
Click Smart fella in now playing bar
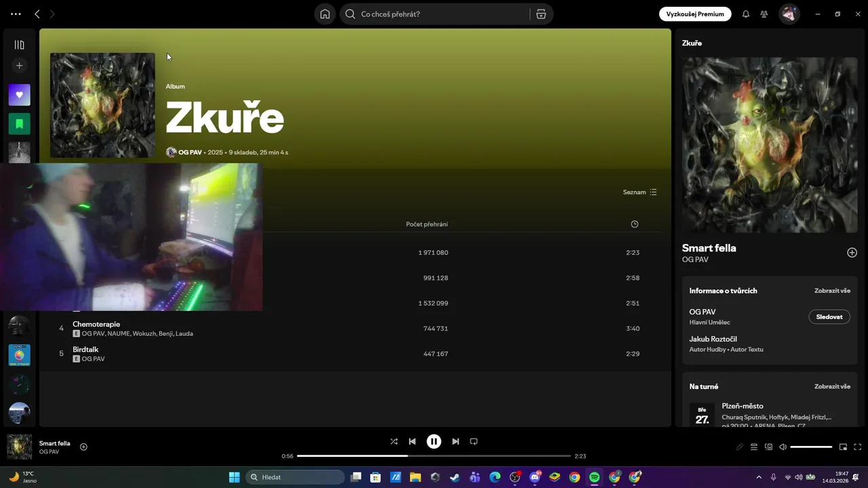click(54, 443)
